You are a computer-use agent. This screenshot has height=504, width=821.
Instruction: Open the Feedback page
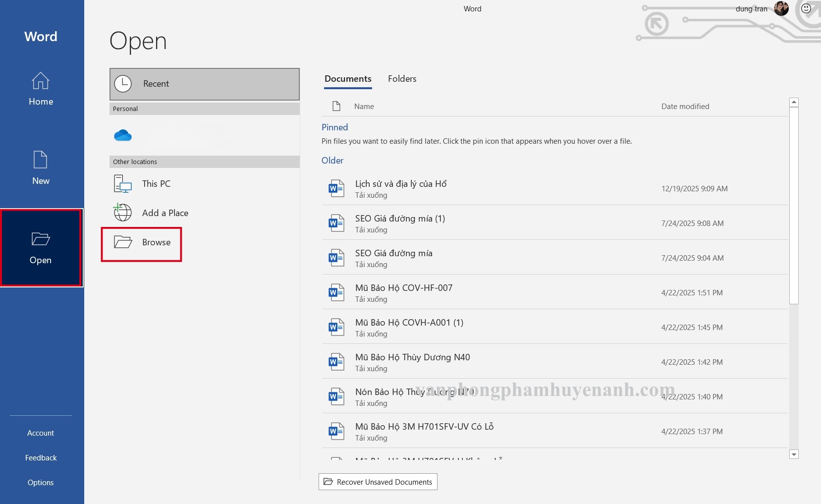(x=41, y=458)
